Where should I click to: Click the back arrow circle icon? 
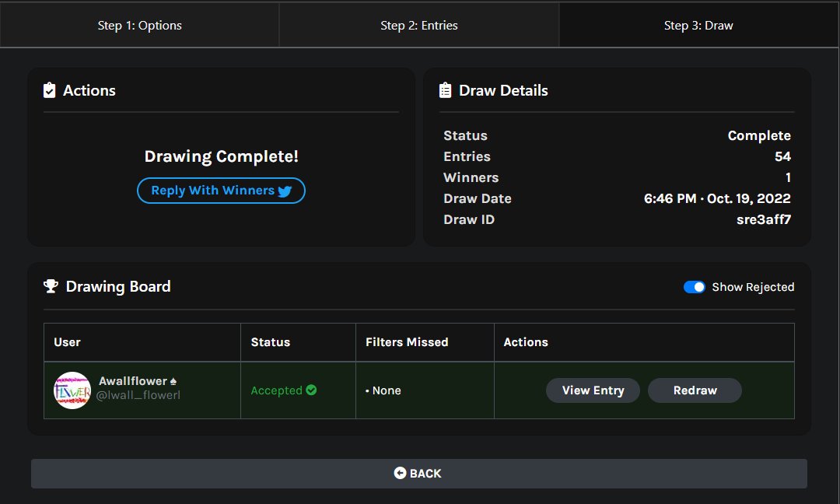400,473
